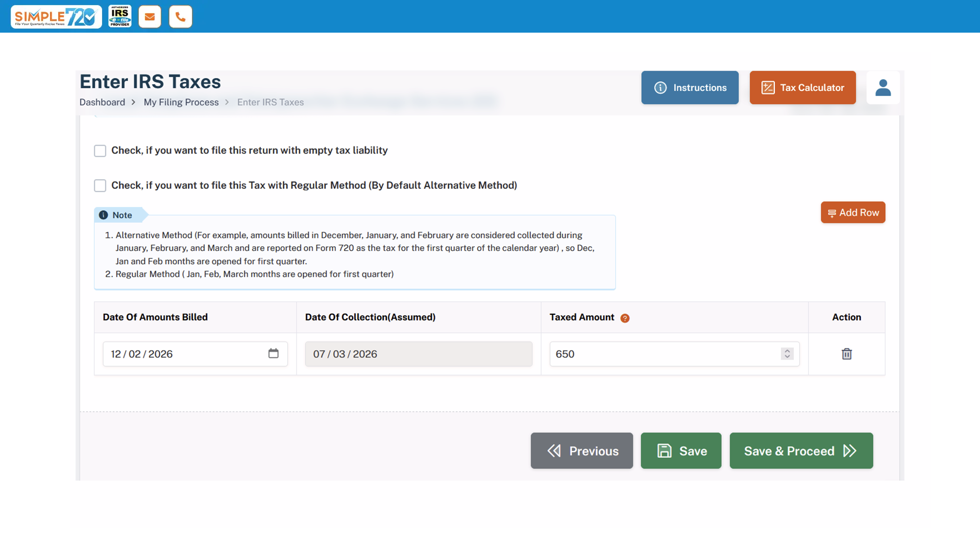Go to Dashboard breadcrumb
Screen dimensions: 980x551
102,102
